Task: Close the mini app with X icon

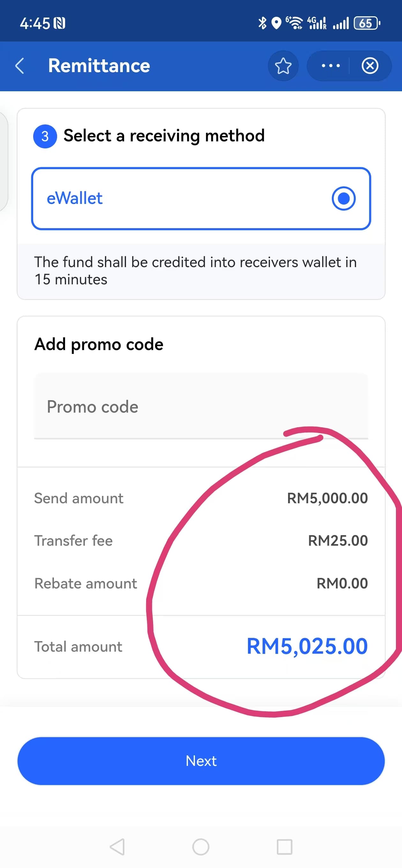Action: tap(370, 66)
